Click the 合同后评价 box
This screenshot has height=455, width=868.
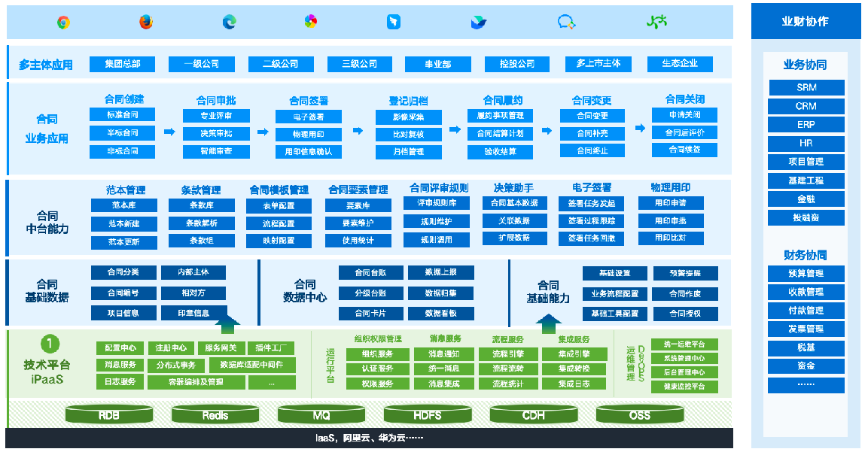click(685, 132)
